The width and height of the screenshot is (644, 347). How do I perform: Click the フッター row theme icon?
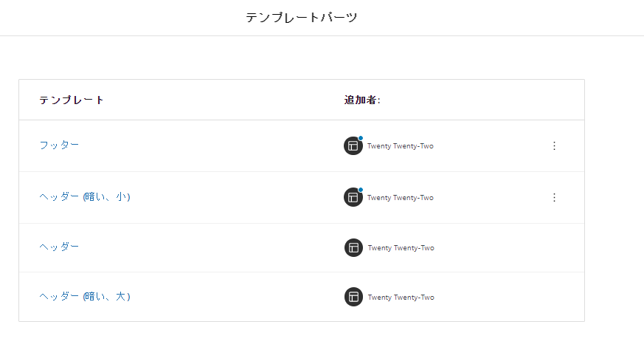353,146
